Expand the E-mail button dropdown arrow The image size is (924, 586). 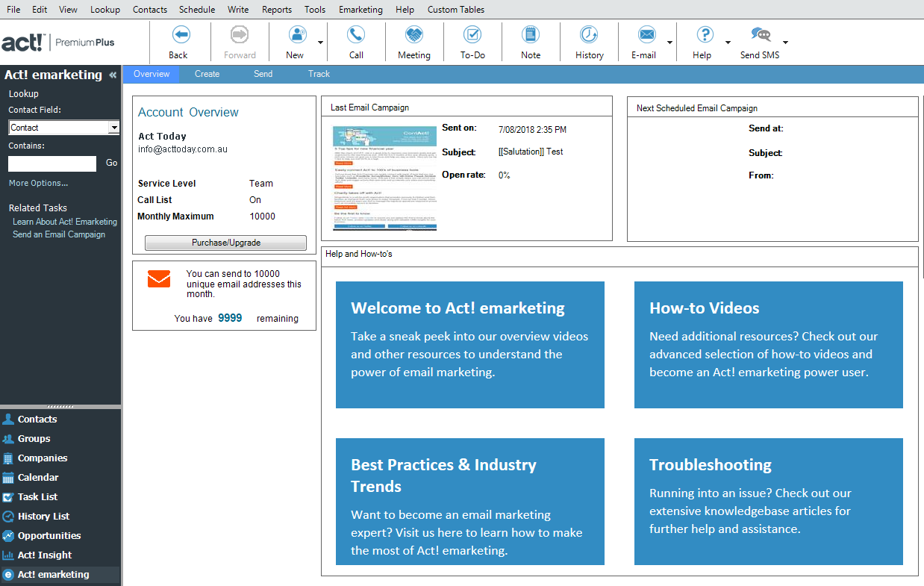669,43
